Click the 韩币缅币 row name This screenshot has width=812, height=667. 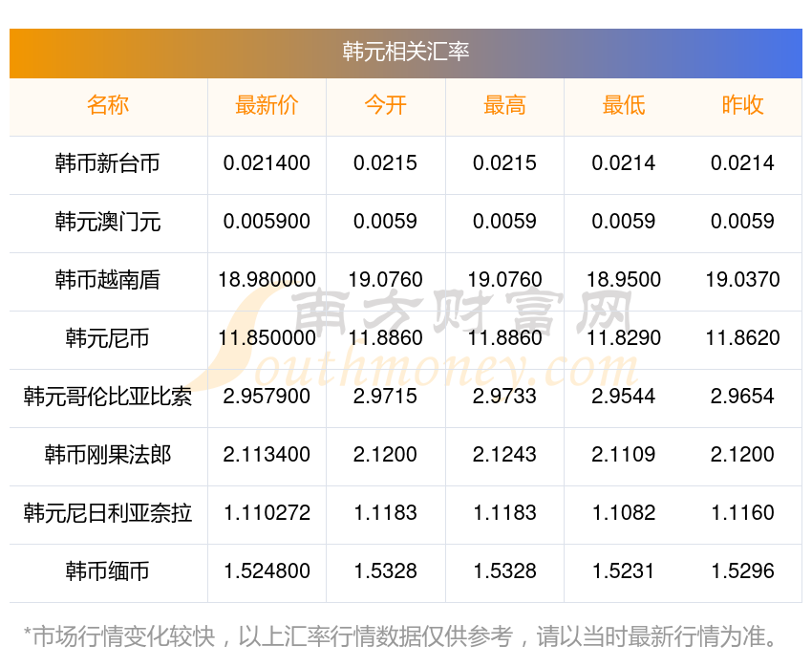click(108, 571)
